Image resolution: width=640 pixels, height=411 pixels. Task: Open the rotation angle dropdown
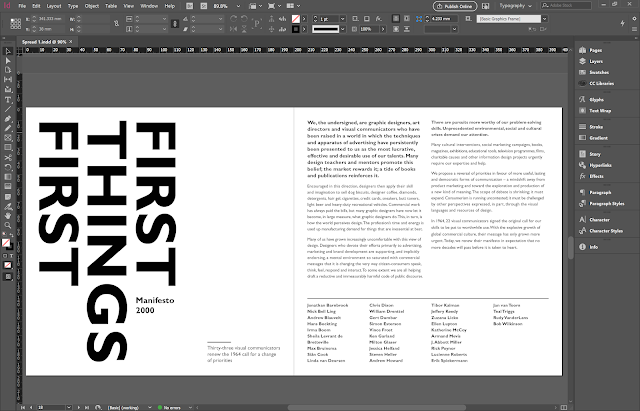coord(220,19)
